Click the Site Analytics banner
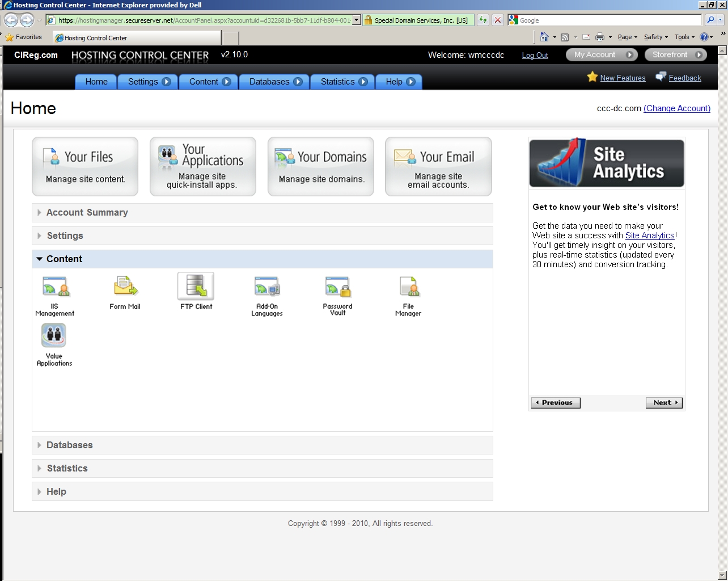This screenshot has height=581, width=728. click(x=607, y=163)
